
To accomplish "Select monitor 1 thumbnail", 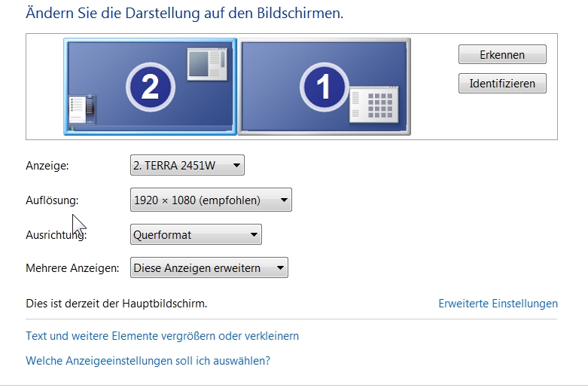I will pos(324,87).
